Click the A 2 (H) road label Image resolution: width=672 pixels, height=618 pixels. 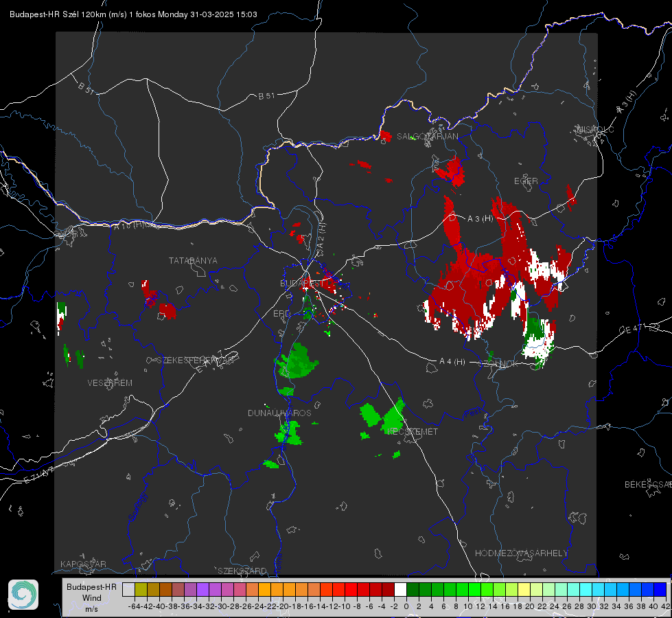pyautogui.click(x=321, y=236)
